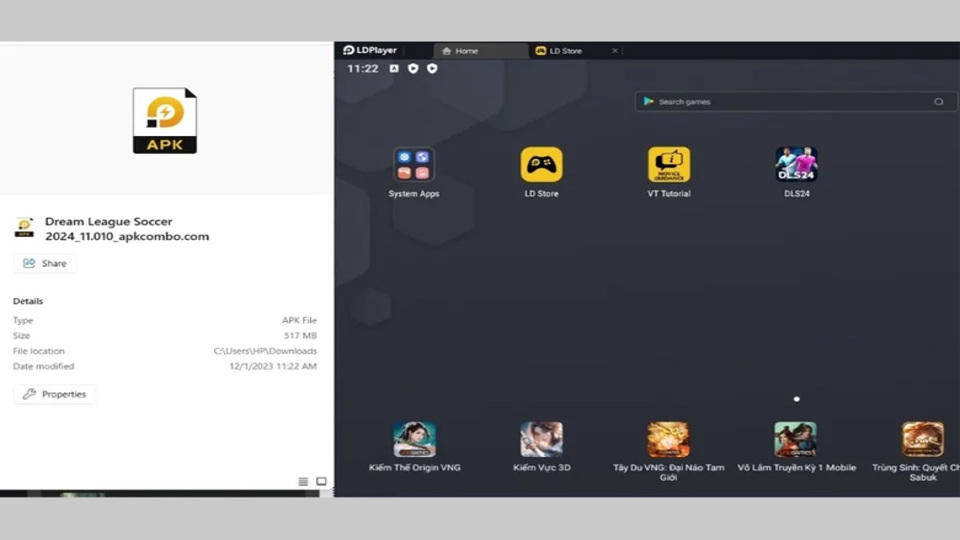Switch to large icons view icon

pos(321,481)
